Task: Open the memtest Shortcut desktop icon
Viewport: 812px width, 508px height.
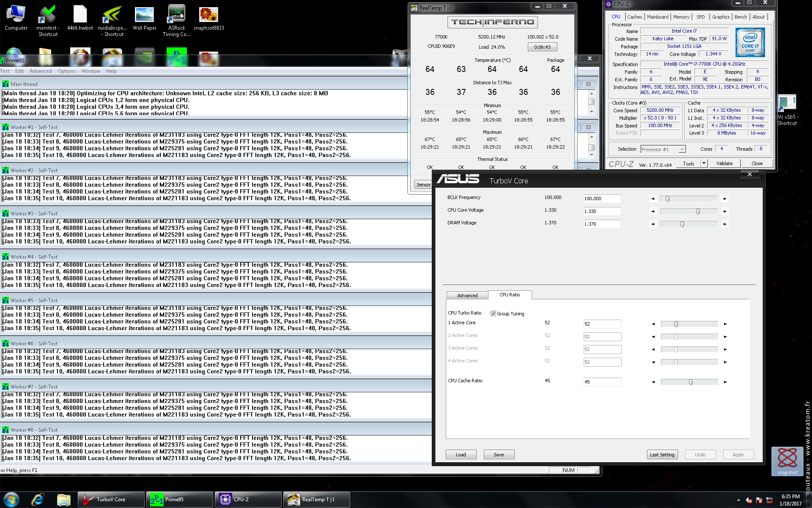Action: tap(47, 20)
